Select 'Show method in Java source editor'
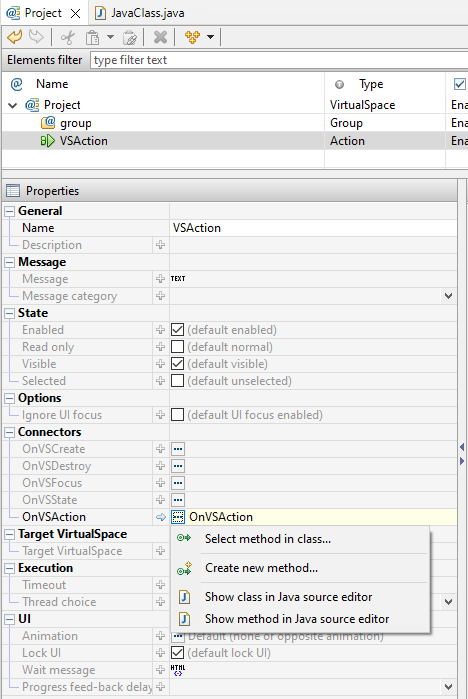This screenshot has width=468, height=699. [x=297, y=619]
